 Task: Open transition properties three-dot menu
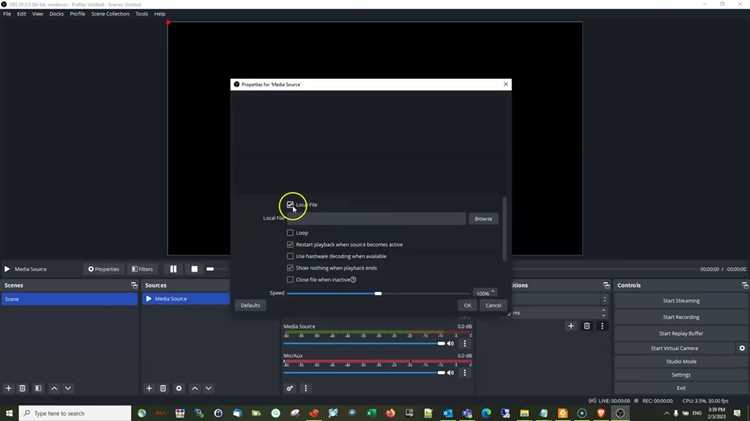[602, 326]
